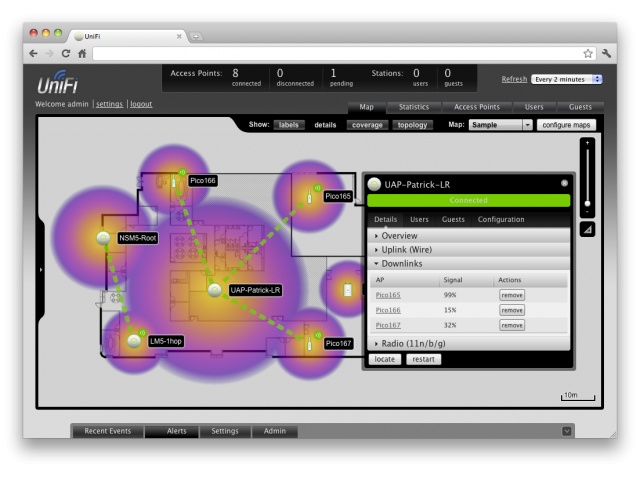Zoom out with the minus on the slider
Screen dimensions: 640x480
[x=587, y=212]
